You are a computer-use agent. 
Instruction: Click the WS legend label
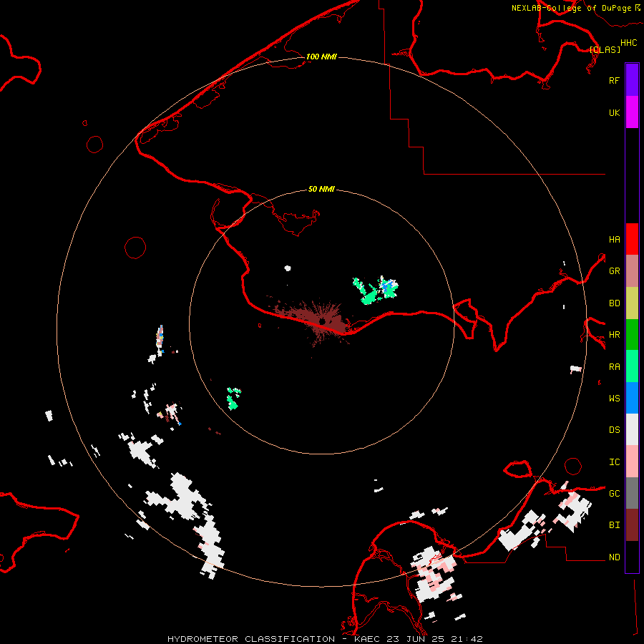coord(614,399)
